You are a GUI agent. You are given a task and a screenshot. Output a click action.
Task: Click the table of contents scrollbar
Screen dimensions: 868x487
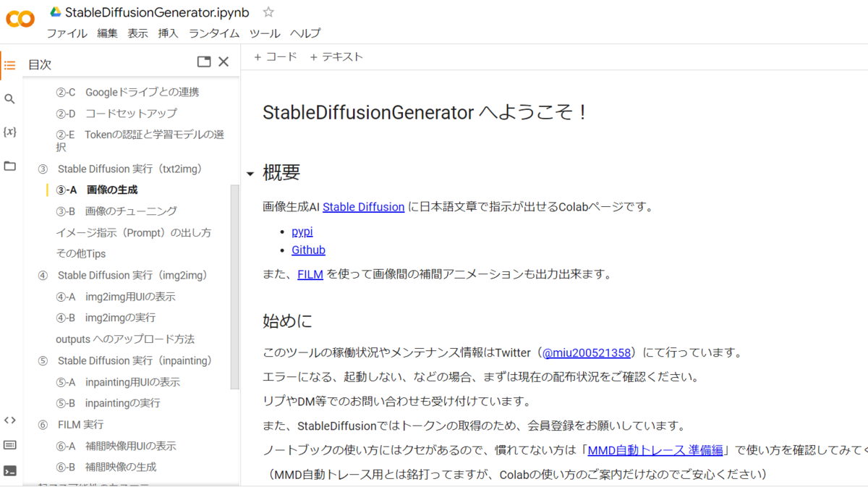click(x=234, y=287)
